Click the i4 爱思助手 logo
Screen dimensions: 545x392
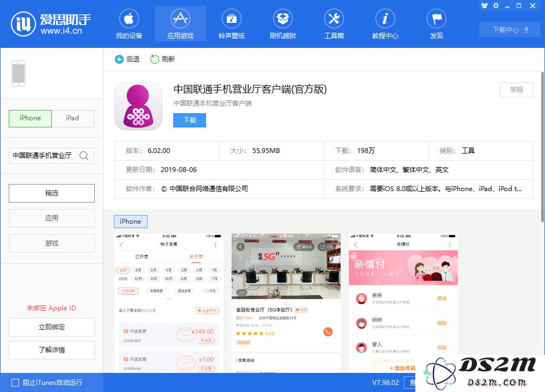point(51,23)
